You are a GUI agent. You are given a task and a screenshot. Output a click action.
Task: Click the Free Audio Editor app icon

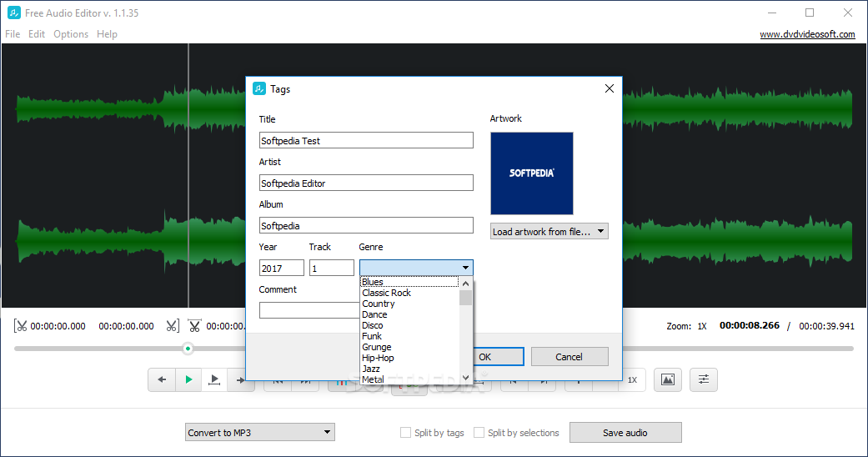14,13
